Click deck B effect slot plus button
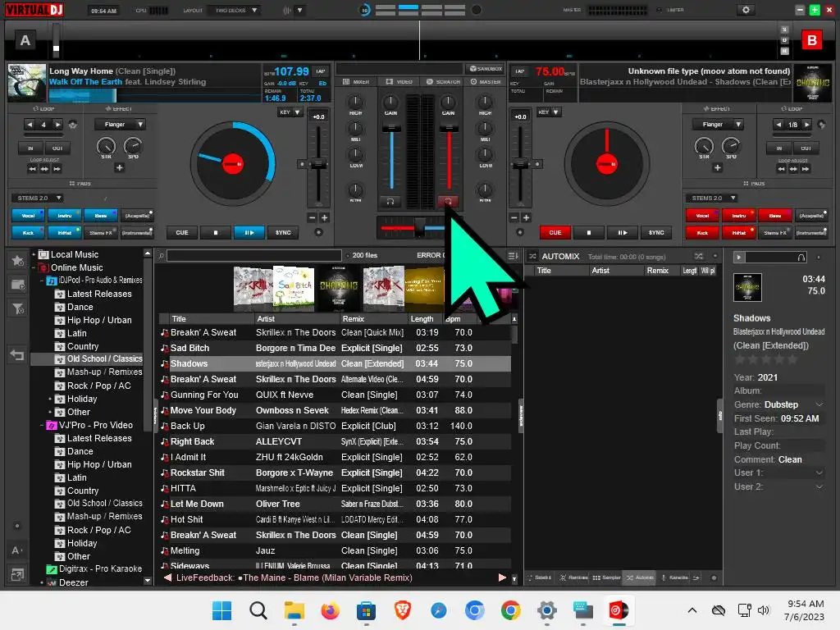This screenshot has width=840, height=630. coord(717,167)
